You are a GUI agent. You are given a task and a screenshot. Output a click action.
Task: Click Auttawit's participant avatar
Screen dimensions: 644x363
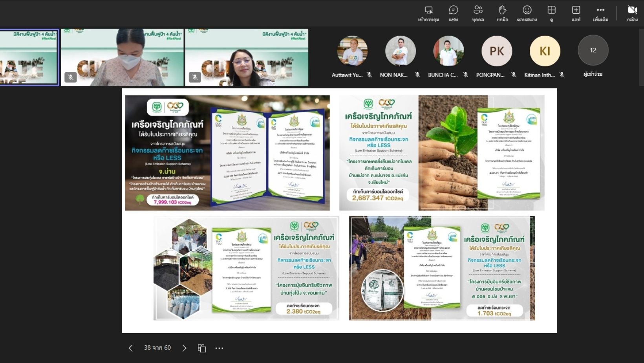point(352,51)
